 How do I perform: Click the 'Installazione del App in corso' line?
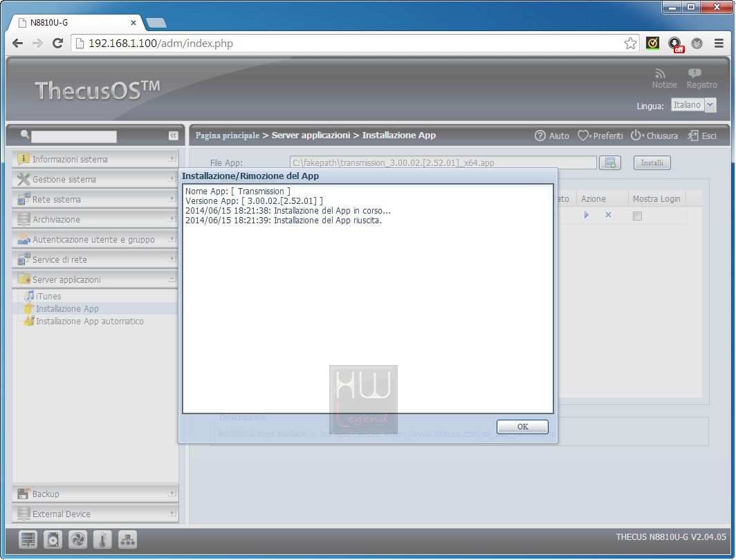(x=288, y=211)
